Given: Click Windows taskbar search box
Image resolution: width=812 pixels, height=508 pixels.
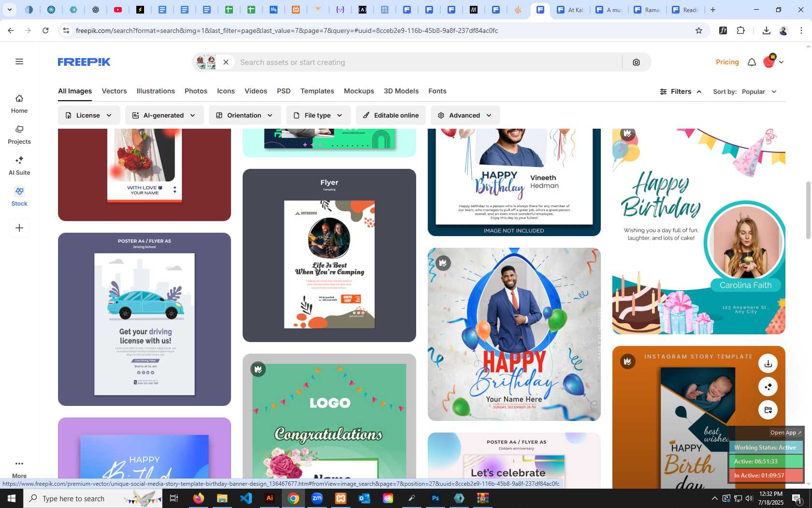Looking at the screenshot, I should 93,498.
